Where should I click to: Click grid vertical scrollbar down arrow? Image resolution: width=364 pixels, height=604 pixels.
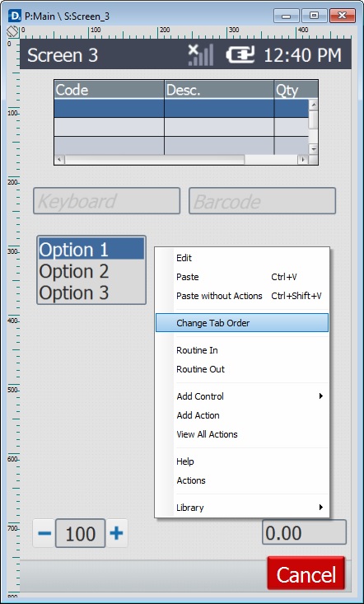[313, 149]
